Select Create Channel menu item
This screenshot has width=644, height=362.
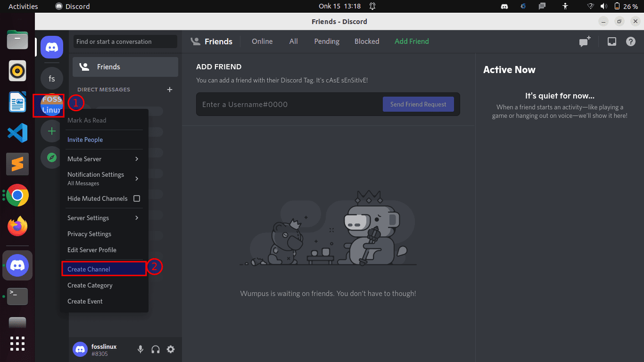[104, 269]
